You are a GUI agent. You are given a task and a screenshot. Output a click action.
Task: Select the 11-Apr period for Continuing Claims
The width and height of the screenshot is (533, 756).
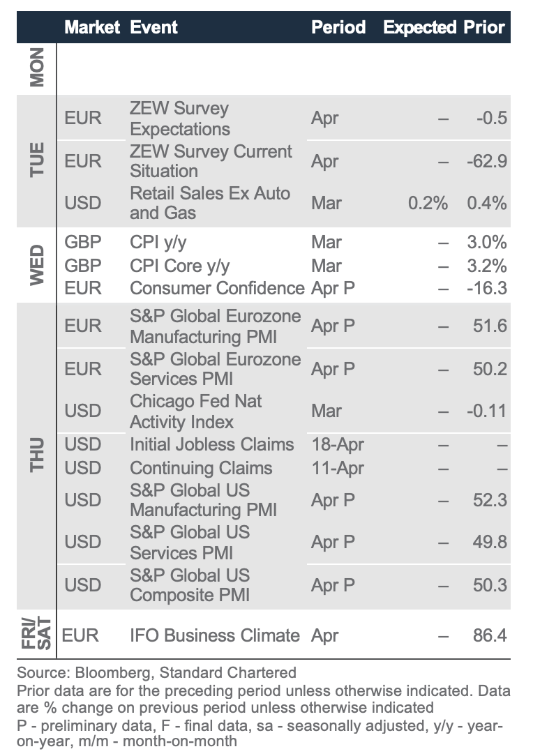click(x=336, y=468)
